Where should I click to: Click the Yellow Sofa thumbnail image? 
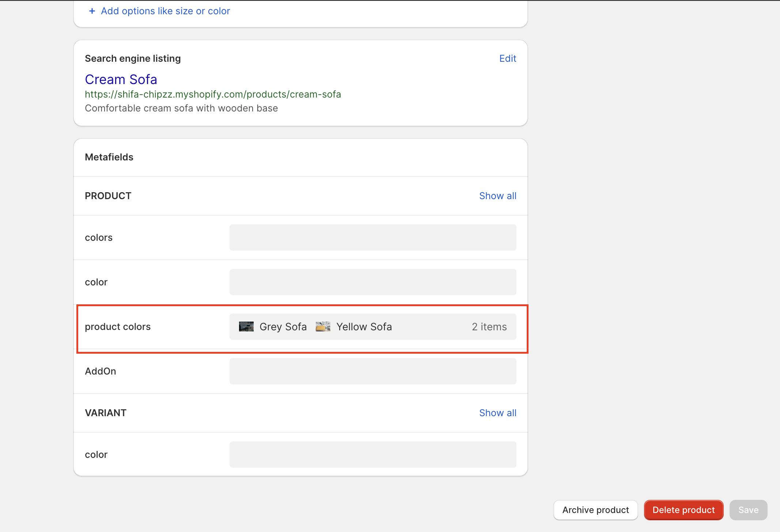coord(323,326)
